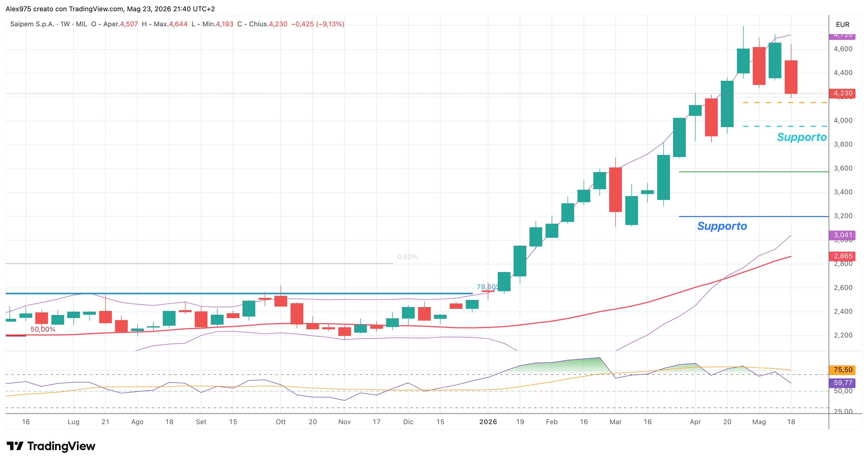This screenshot has width=868, height=463.
Task: Click the Set time axis label
Action: 201,422
